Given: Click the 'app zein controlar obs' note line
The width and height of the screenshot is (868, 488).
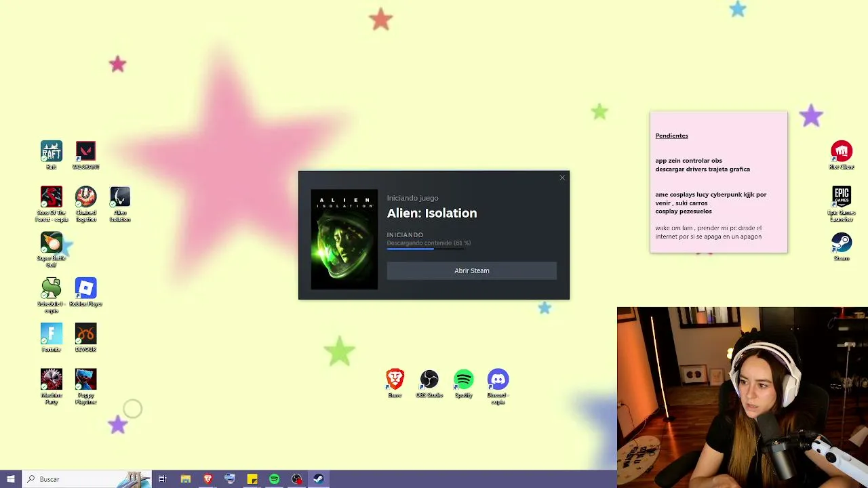Looking at the screenshot, I should click(688, 161).
